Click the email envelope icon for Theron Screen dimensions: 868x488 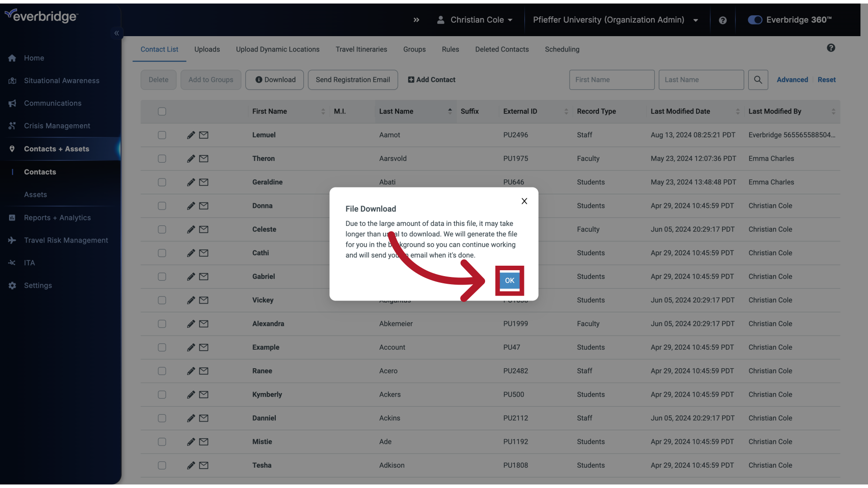pyautogui.click(x=203, y=159)
